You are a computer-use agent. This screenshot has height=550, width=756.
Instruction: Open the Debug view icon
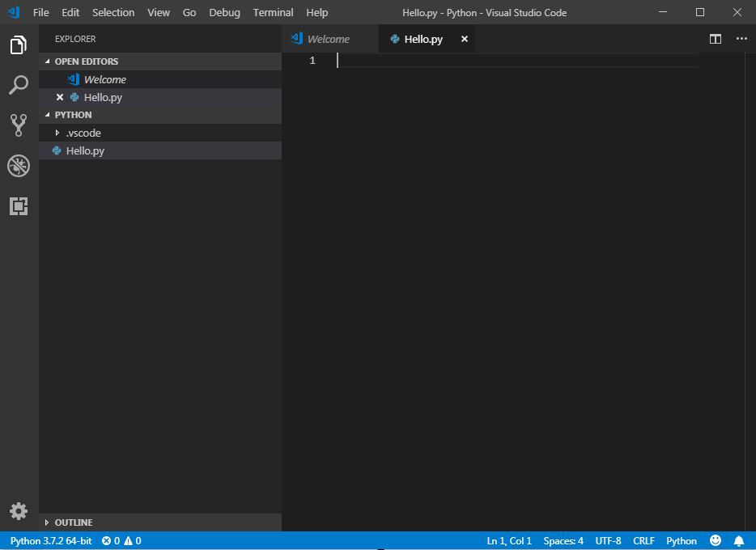[x=19, y=166]
